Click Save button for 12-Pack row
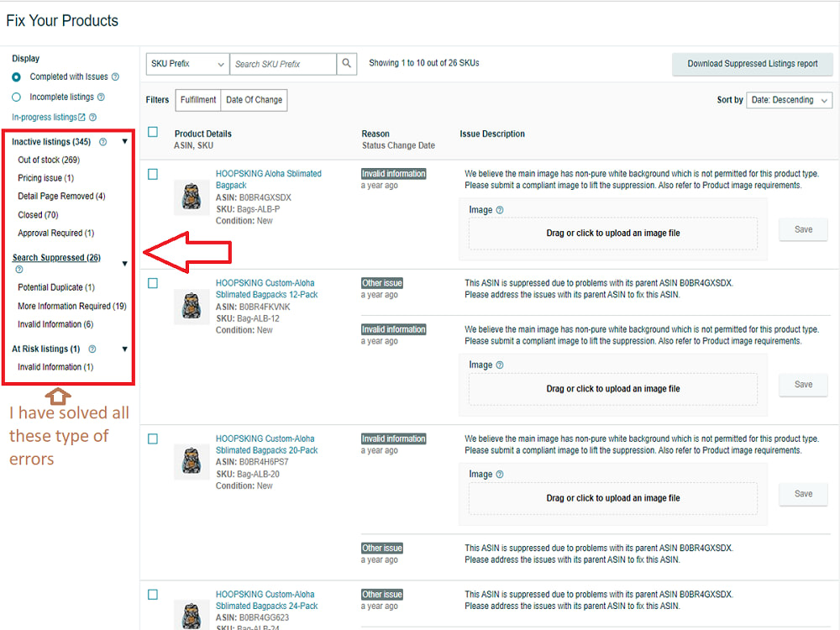 pyautogui.click(x=803, y=385)
